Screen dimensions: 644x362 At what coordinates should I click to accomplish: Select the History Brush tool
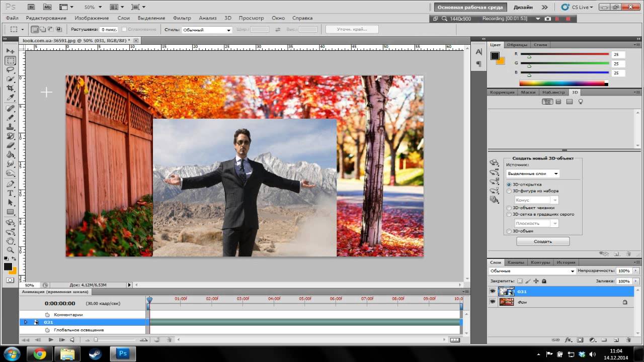point(10,136)
